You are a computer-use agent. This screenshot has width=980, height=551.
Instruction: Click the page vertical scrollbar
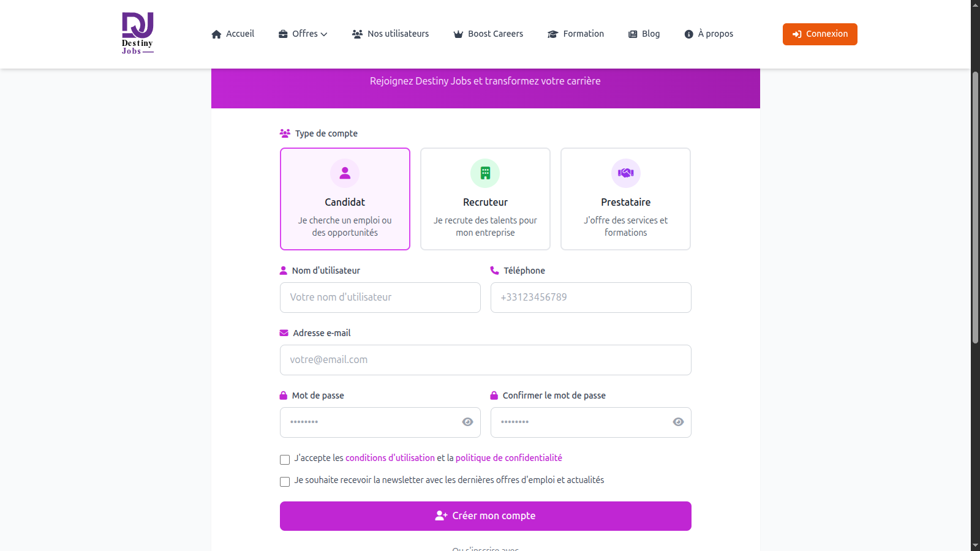pos(975,208)
